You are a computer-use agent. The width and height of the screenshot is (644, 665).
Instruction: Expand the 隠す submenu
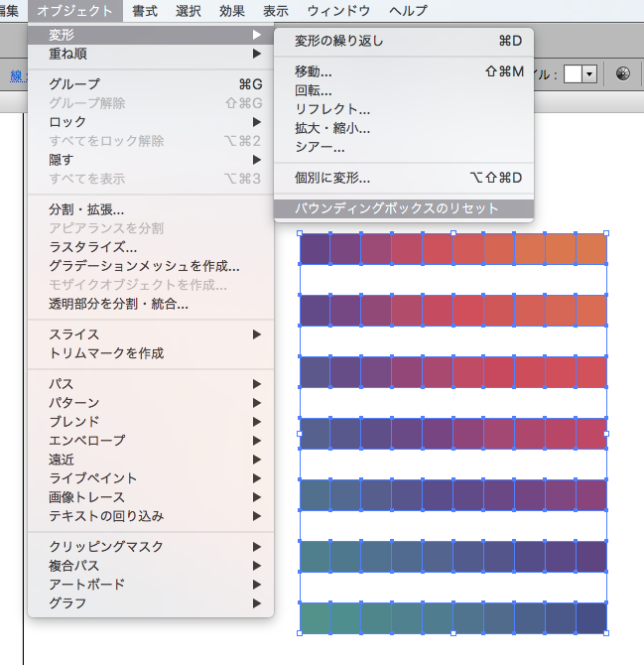[151, 160]
